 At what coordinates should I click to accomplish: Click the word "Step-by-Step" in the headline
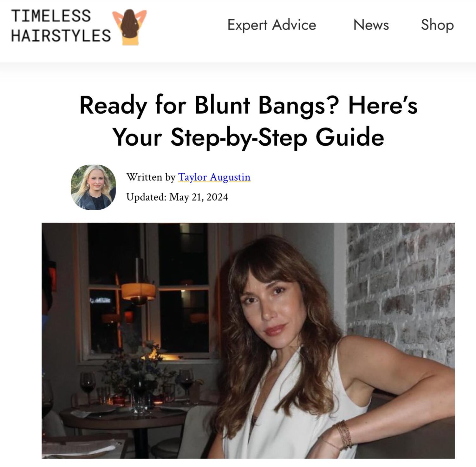(239, 137)
